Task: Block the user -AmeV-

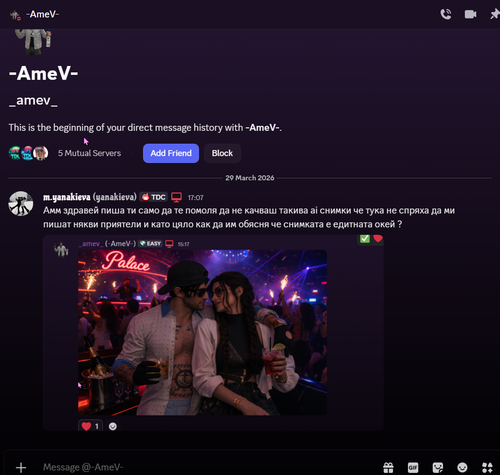Action: (x=222, y=153)
